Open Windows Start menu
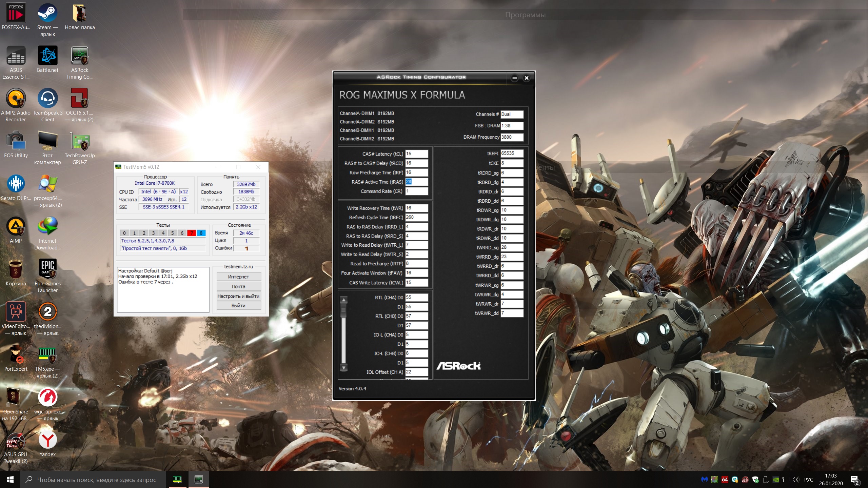This screenshot has width=868, height=488. 10,480
